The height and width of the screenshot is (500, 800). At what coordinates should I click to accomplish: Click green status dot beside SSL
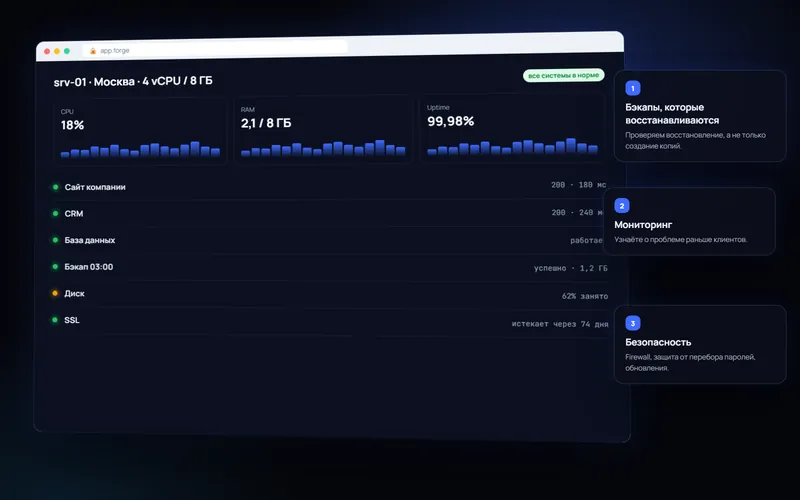tap(55, 320)
